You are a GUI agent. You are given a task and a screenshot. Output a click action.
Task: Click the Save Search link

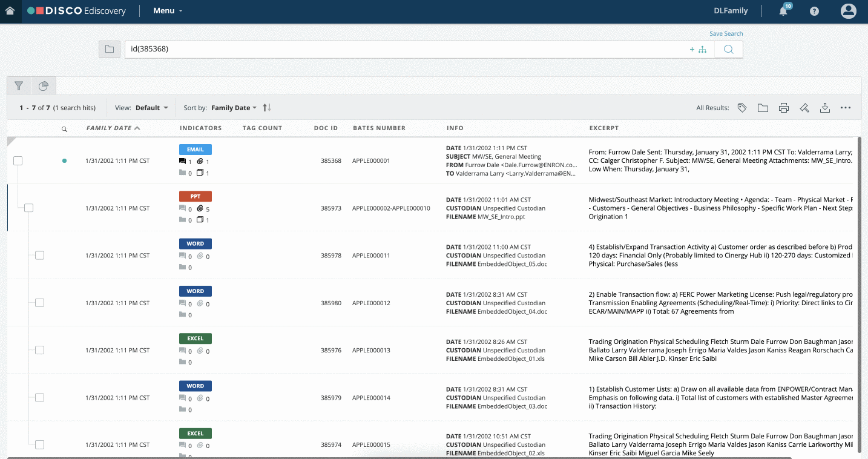(x=726, y=34)
